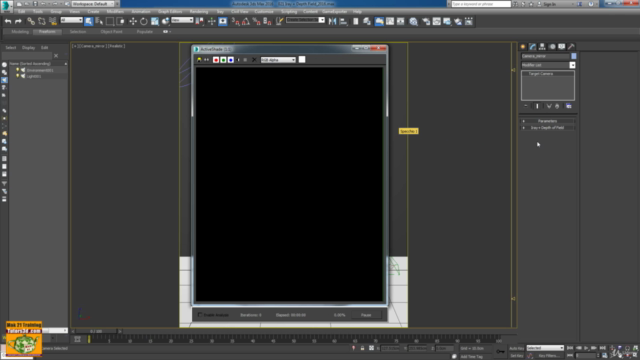This screenshot has height=360, width=640.
Task: Switch to the Modeling ribbon tab
Action: point(20,31)
